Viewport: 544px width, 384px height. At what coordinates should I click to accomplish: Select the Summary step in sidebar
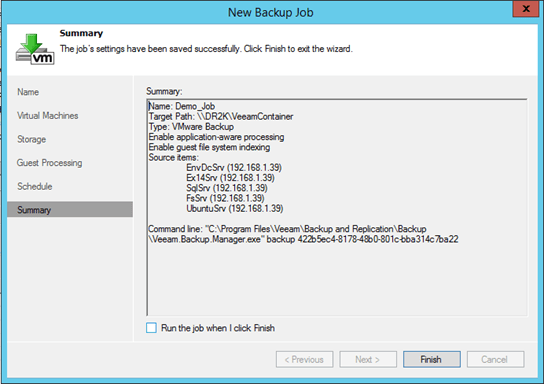pos(70,210)
